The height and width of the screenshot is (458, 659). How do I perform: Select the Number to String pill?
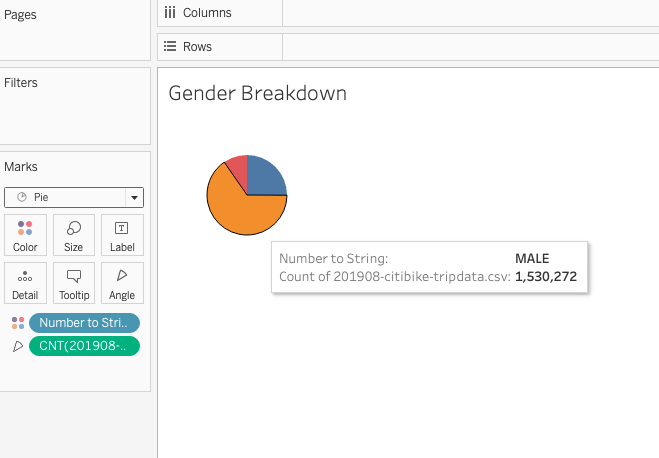[x=84, y=323]
